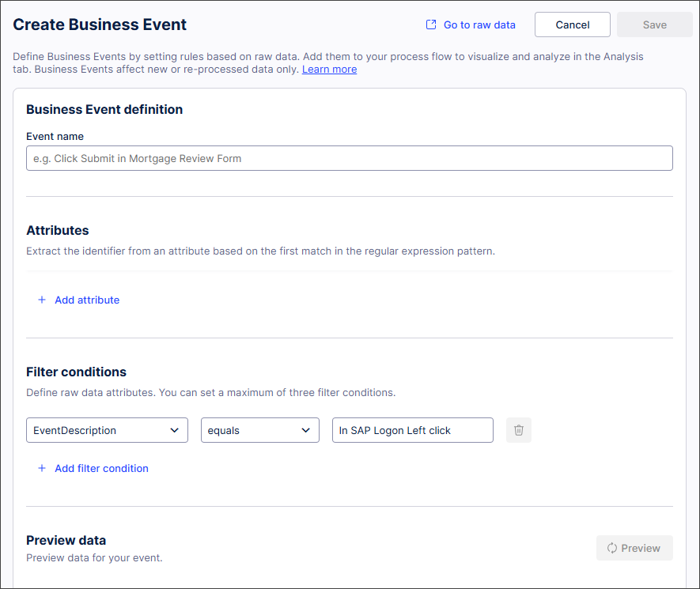The image size is (700, 589).
Task: Click the chevron on the equals dropdown
Action: click(x=306, y=429)
